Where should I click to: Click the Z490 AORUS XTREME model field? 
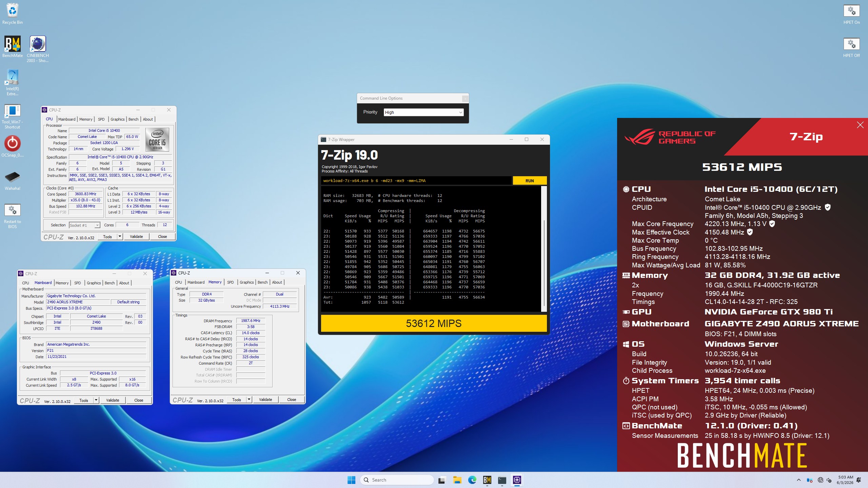pos(78,302)
